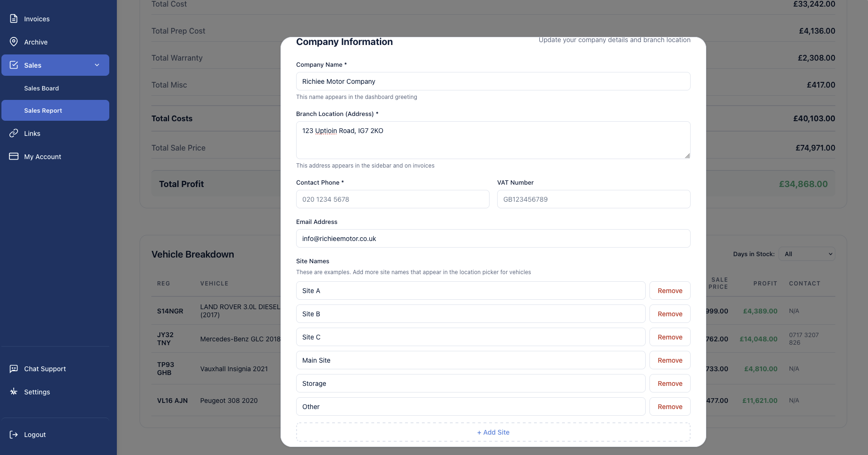Click the Sales checklist icon

(x=14, y=65)
